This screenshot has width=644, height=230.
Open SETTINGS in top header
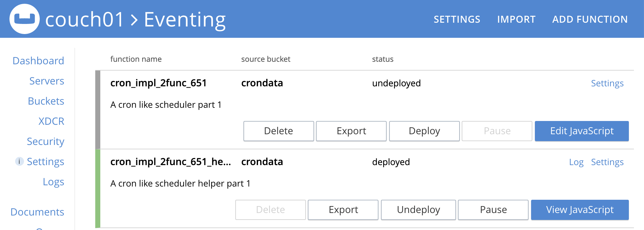457,19
